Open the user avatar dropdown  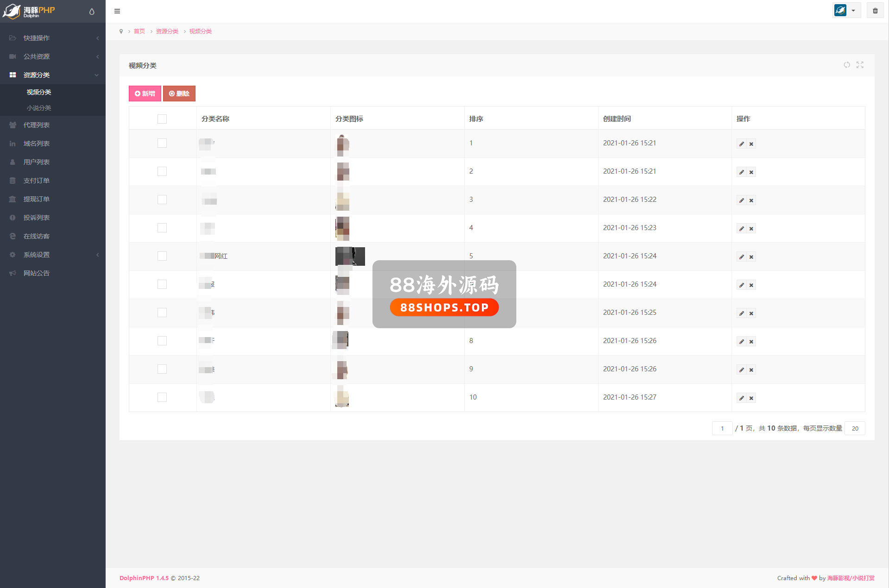point(846,11)
